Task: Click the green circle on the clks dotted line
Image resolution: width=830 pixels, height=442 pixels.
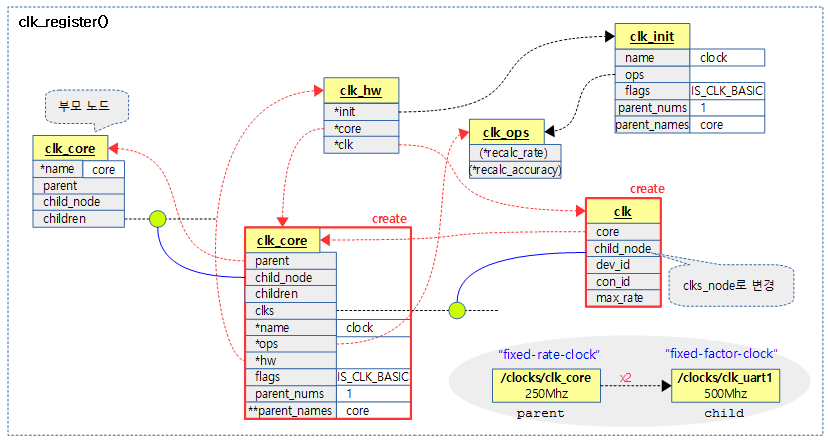Action: pos(457,310)
